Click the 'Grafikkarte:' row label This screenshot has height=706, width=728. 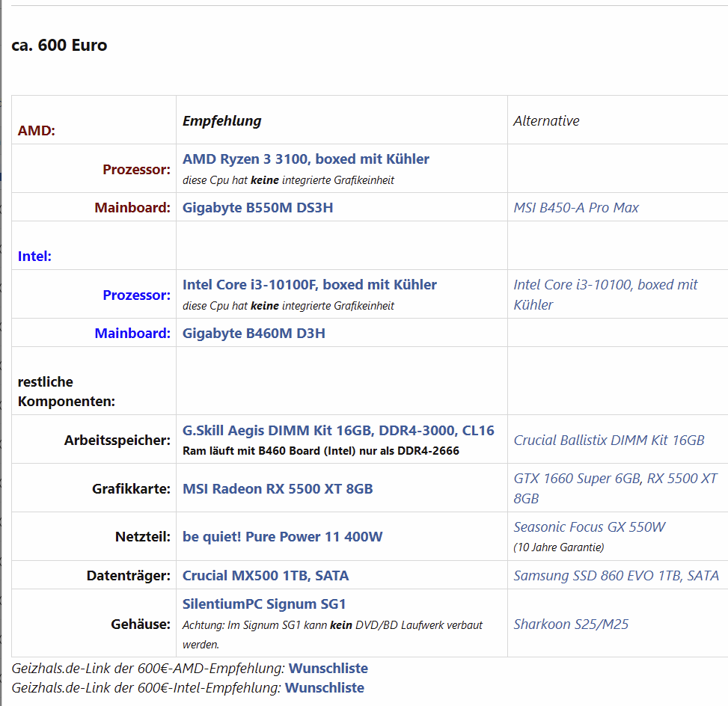pos(131,489)
